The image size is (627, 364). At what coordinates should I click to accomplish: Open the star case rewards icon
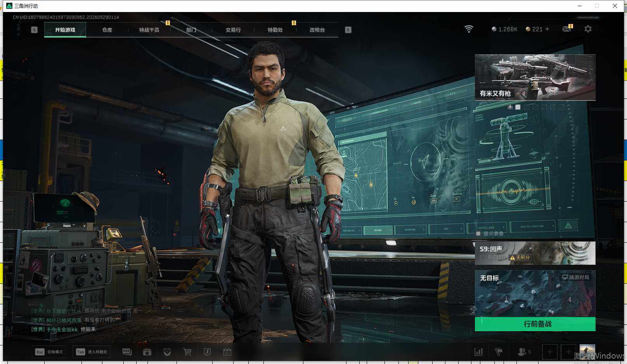147,352
